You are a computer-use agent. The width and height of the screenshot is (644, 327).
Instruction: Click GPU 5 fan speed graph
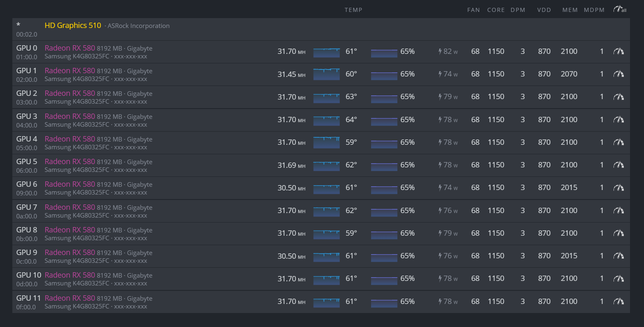(384, 167)
